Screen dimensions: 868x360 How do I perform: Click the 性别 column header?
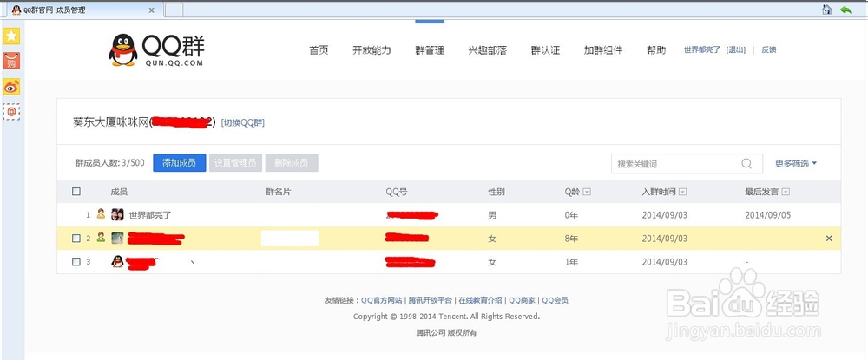496,192
